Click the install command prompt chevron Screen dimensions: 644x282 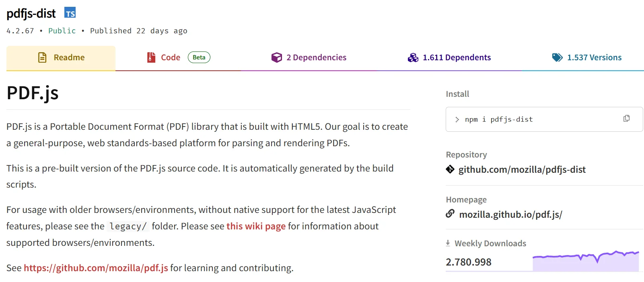click(x=457, y=119)
